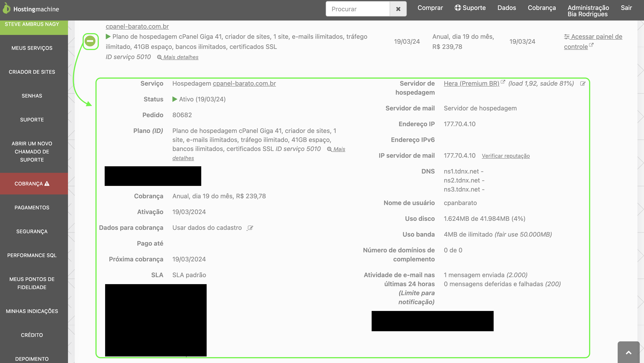
Task: Click the disk usage 1.624MB de 41.984MB
Action: 484,219
